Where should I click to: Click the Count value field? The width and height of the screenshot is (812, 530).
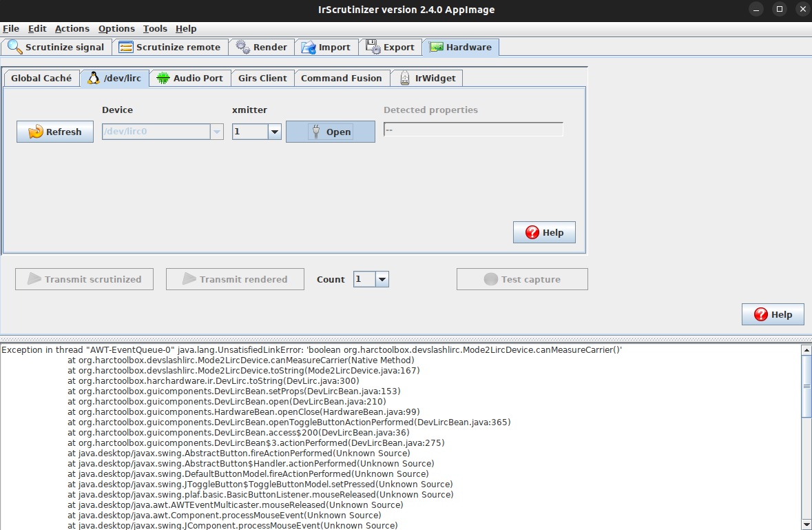tap(364, 279)
